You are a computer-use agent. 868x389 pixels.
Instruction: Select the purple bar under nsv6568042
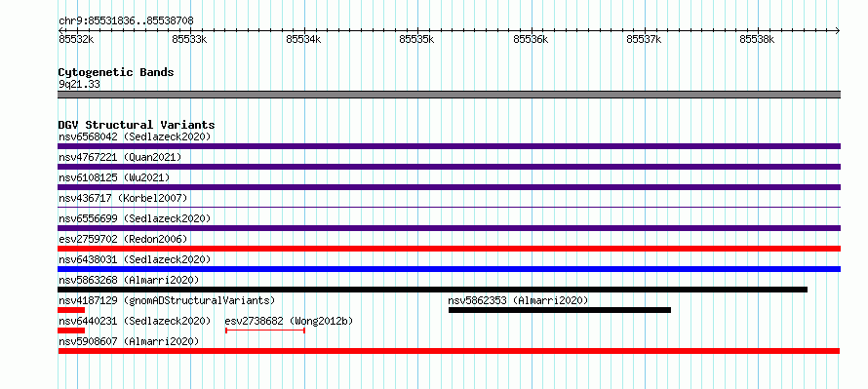449,146
